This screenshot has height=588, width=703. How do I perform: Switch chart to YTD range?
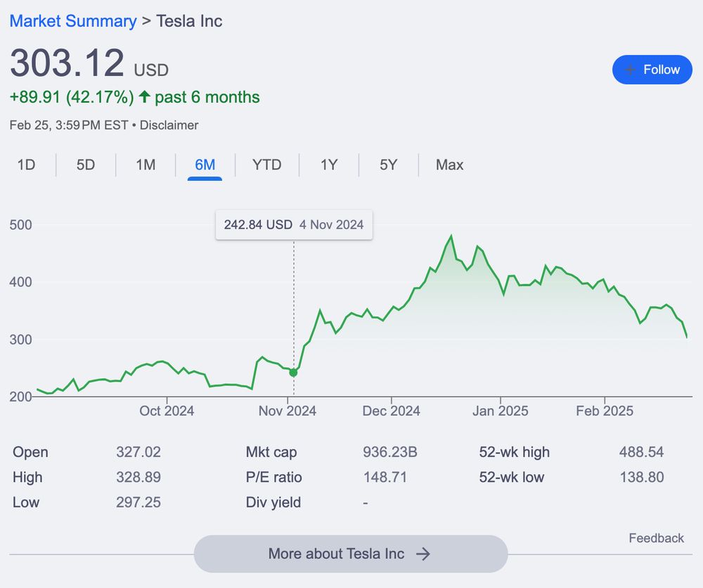tap(266, 165)
